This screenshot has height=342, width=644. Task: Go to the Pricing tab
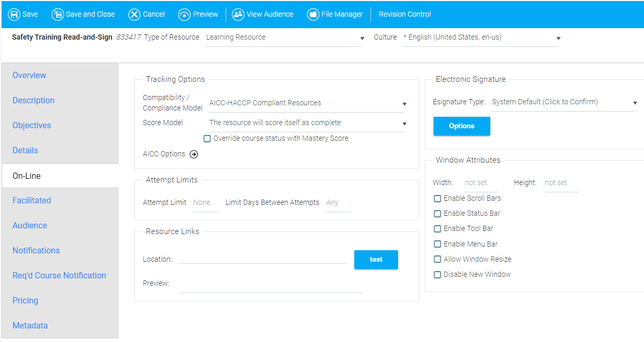pos(26,301)
